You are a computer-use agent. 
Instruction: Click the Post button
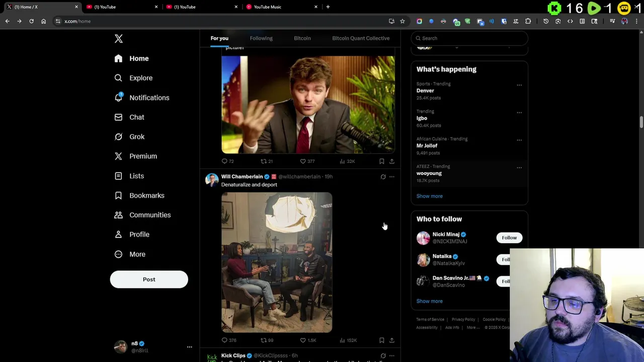click(x=149, y=280)
